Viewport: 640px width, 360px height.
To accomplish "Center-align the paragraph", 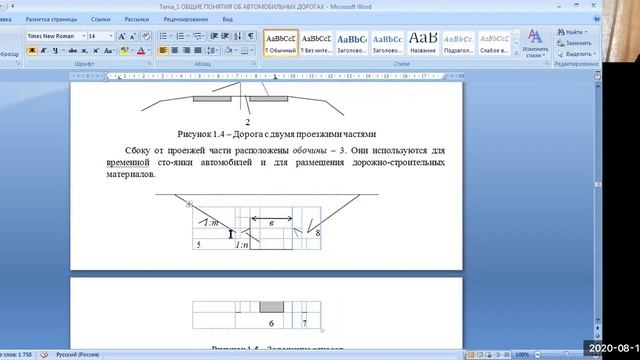I will [x=175, y=51].
